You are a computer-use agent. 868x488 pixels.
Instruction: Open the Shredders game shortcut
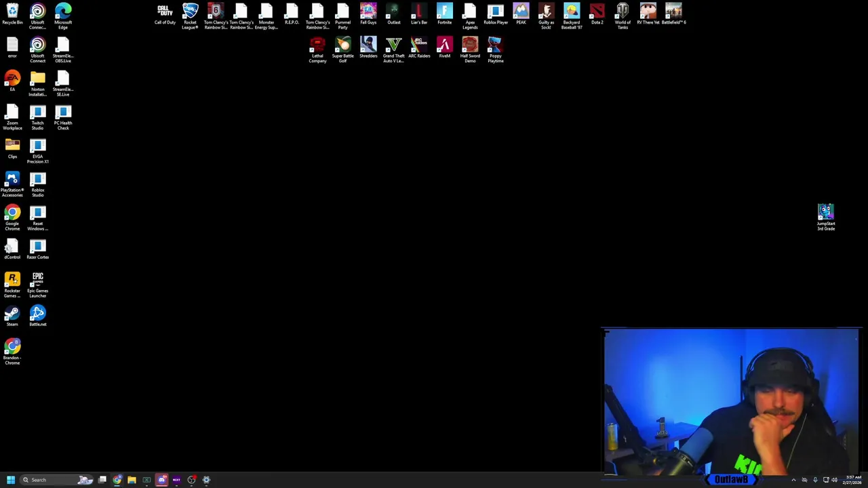pyautogui.click(x=368, y=48)
